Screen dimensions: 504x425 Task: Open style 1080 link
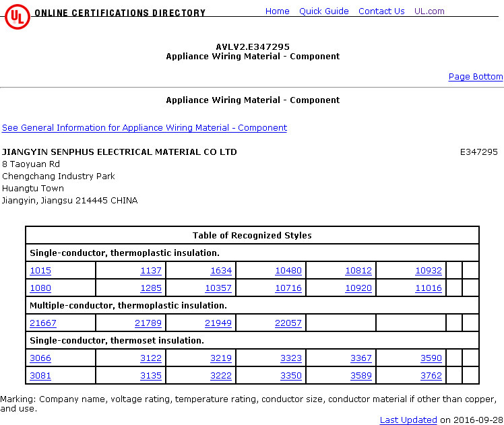40,288
